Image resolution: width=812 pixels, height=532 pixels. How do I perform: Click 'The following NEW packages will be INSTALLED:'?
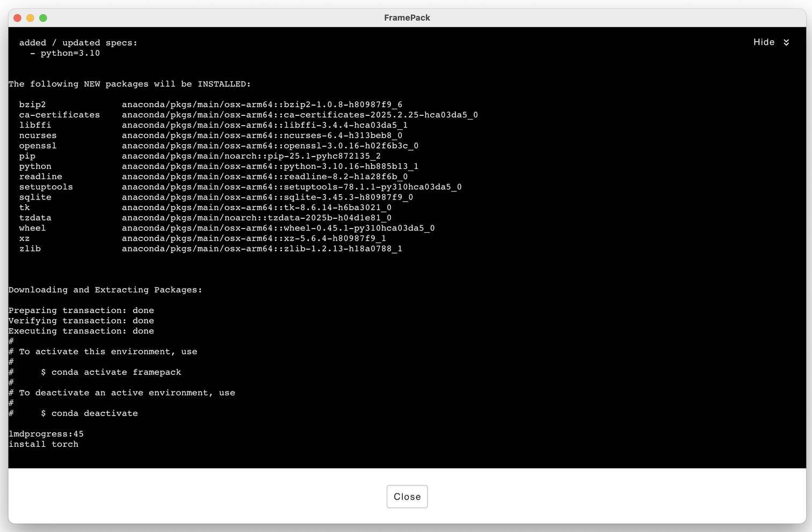pos(130,84)
